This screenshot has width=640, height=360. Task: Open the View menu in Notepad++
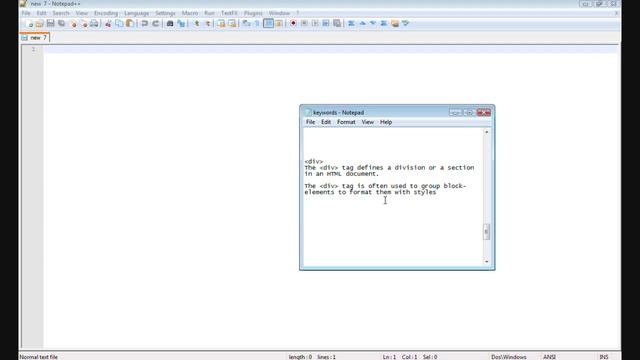tap(82, 13)
